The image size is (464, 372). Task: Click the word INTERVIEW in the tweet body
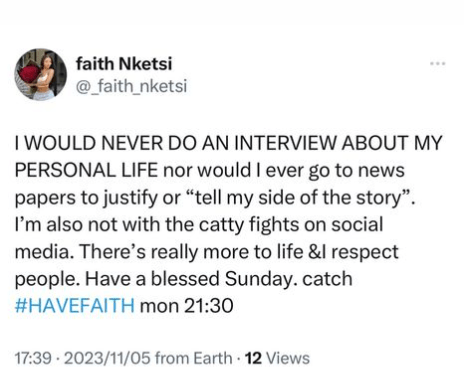[x=285, y=143]
